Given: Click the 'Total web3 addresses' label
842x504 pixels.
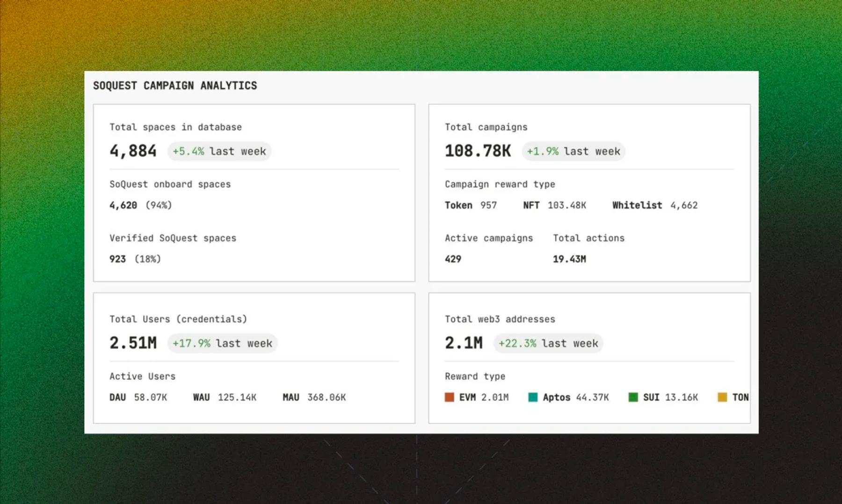Looking at the screenshot, I should tap(500, 319).
